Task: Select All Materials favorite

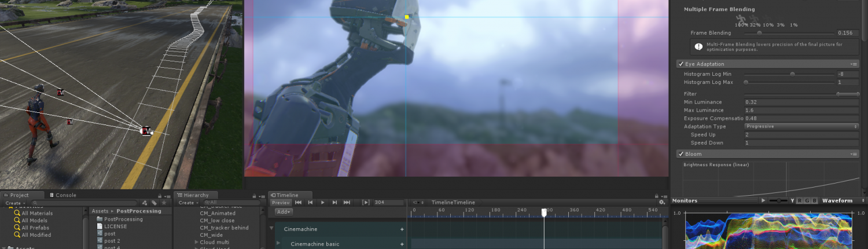Action: pos(33,213)
